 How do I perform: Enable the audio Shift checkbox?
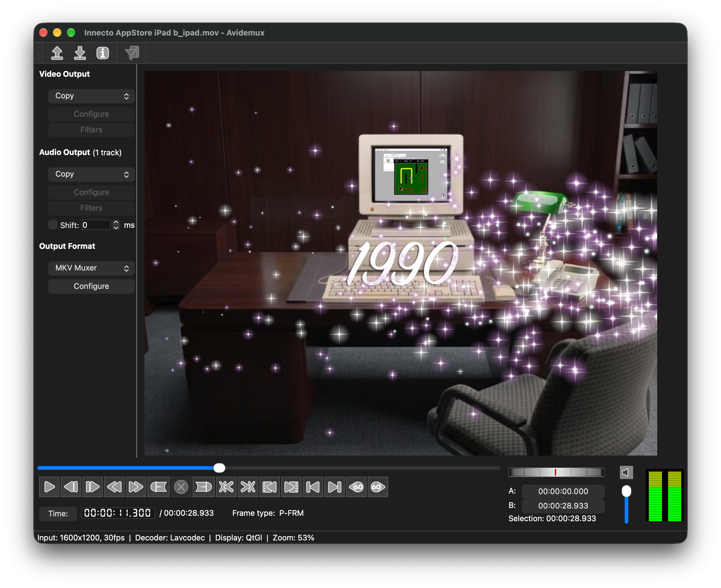pos(53,224)
